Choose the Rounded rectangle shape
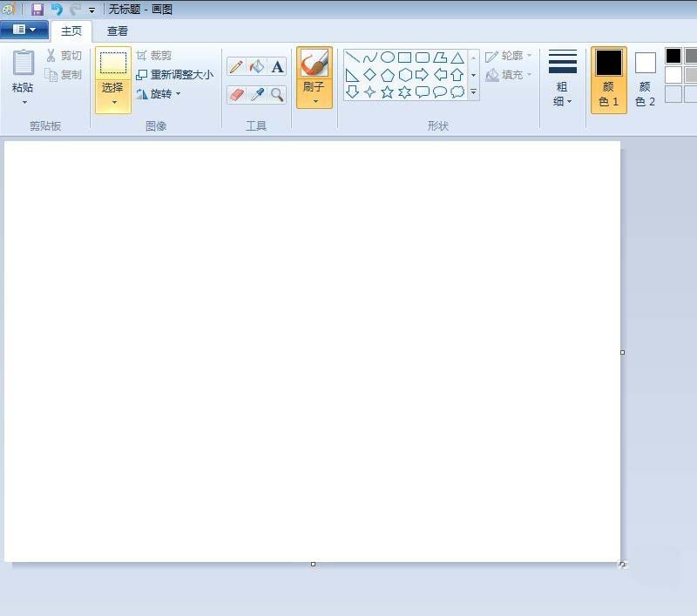This screenshot has height=616, width=697. [x=423, y=58]
